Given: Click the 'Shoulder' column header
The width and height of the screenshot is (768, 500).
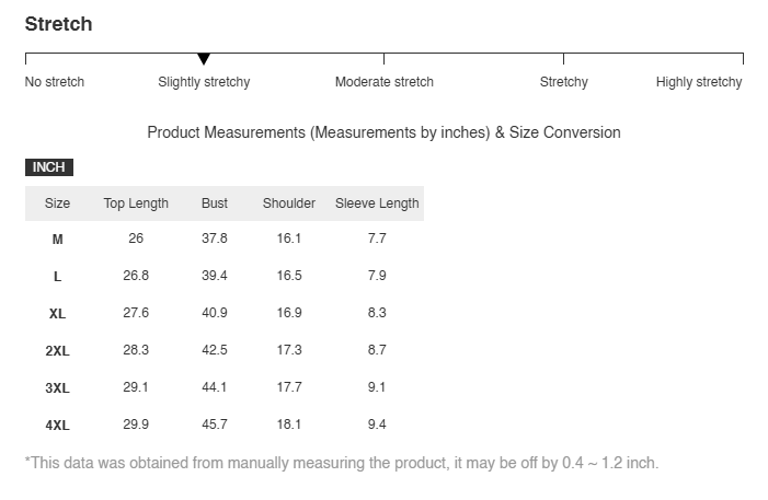Looking at the screenshot, I should [x=289, y=203].
